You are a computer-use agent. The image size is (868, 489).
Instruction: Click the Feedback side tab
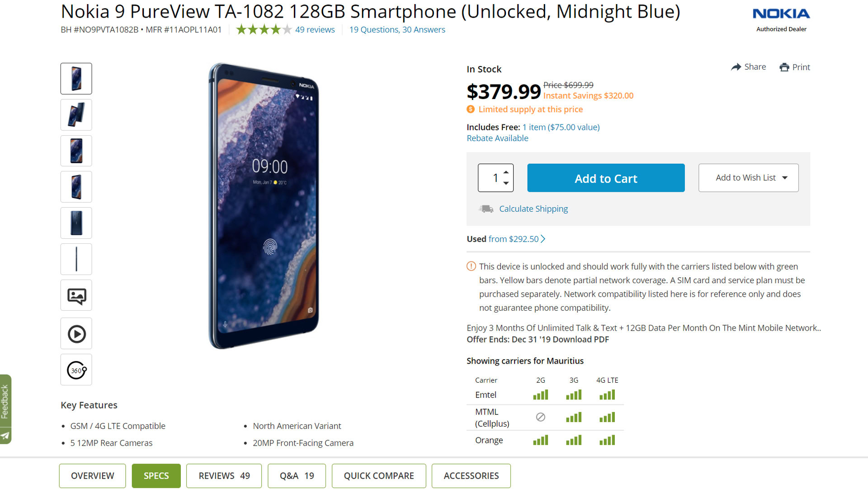pyautogui.click(x=5, y=402)
